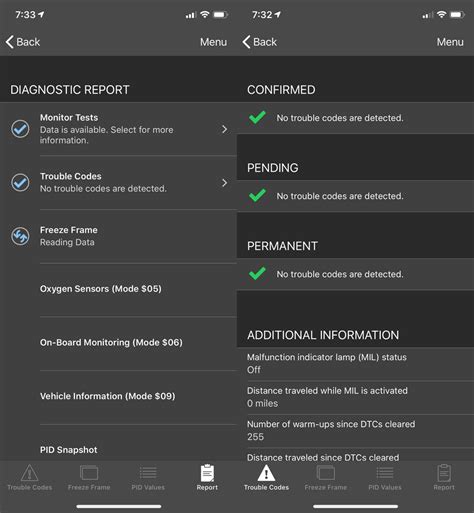The image size is (474, 513).
Task: Tap the Freeze Frame refresh status icon
Action: [20, 236]
